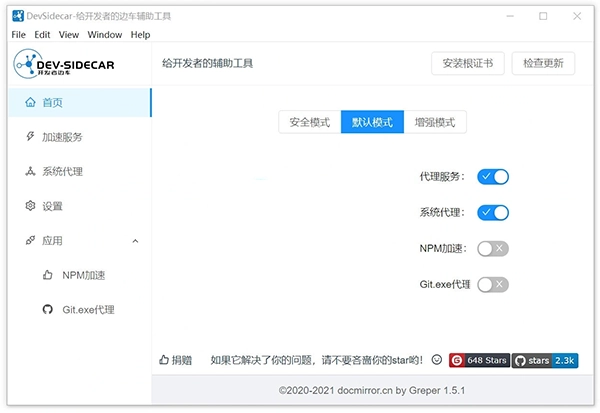Screen dimensions: 600x413
Task: Enable the NPM加速 toggle
Action: point(493,248)
